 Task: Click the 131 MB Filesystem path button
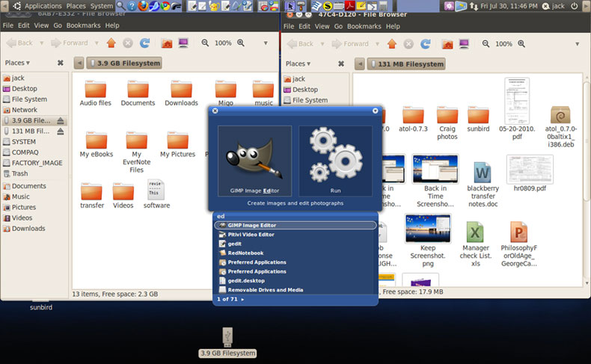pyautogui.click(x=406, y=64)
